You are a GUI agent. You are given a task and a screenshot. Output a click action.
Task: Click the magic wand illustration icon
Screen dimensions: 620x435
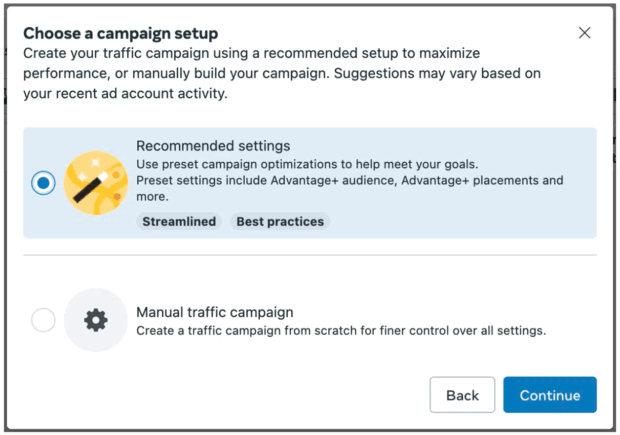96,183
